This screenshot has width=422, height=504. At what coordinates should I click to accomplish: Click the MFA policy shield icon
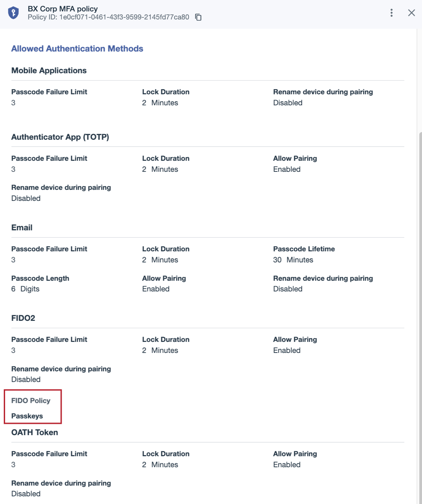(x=13, y=13)
